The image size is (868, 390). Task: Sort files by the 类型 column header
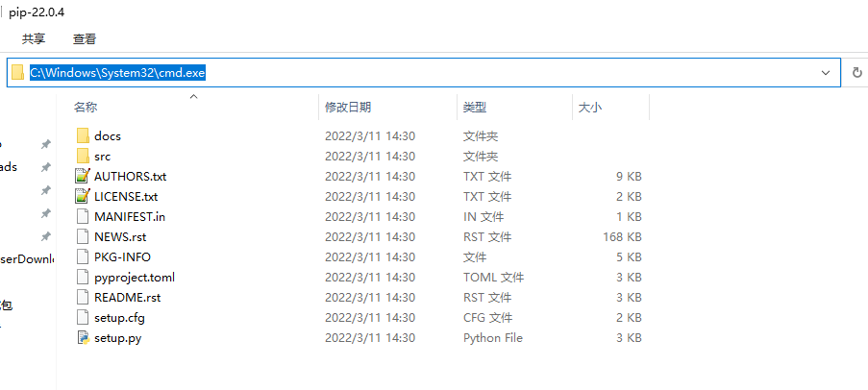pos(475,108)
